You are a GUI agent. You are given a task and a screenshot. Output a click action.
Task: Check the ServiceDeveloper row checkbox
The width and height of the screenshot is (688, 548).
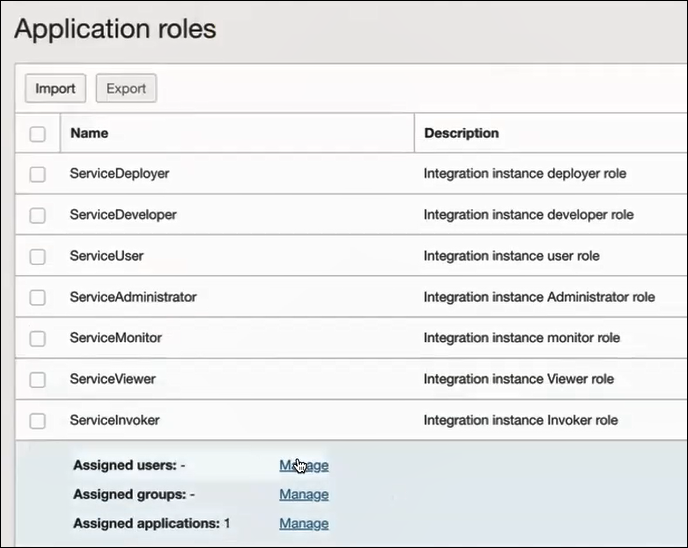point(37,215)
